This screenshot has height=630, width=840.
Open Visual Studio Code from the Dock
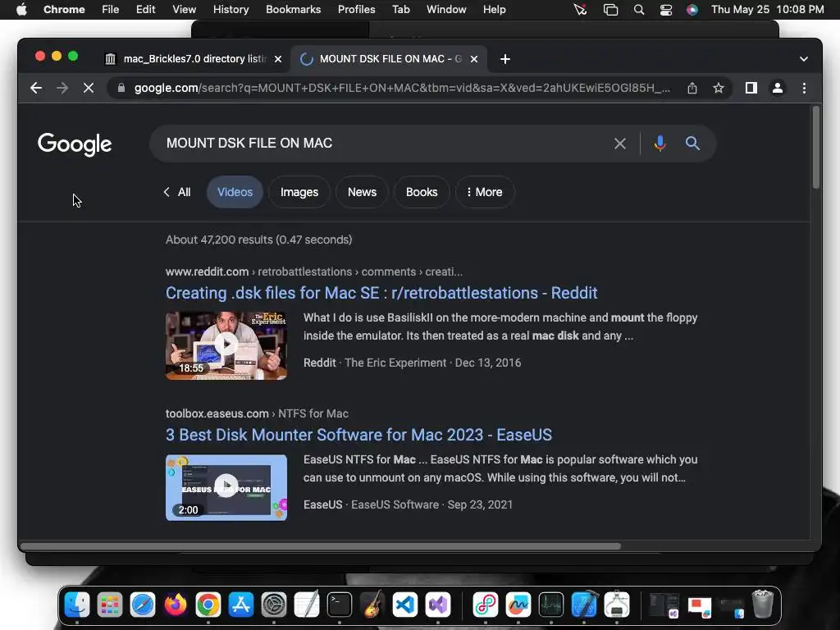pyautogui.click(x=405, y=605)
